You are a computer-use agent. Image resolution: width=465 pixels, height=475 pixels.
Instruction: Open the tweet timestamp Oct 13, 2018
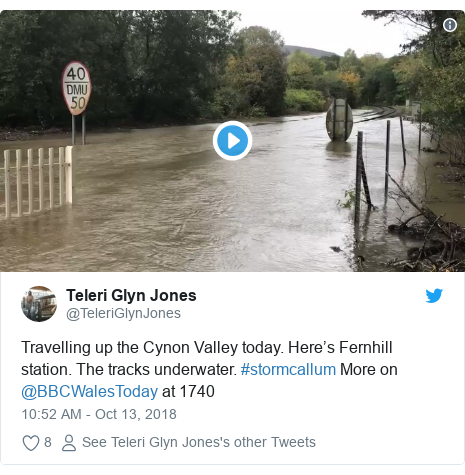tap(99, 414)
